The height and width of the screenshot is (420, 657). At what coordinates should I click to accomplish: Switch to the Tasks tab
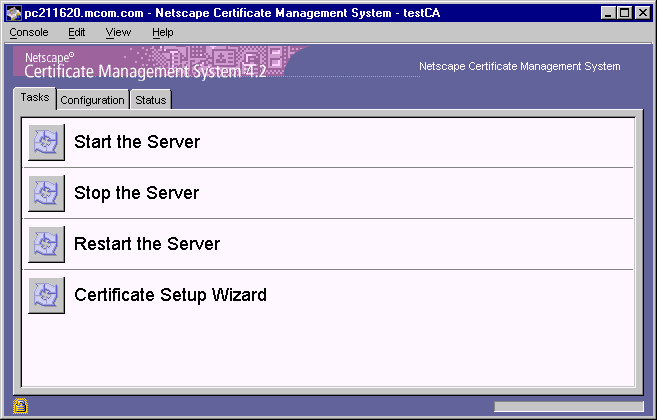pyautogui.click(x=35, y=98)
